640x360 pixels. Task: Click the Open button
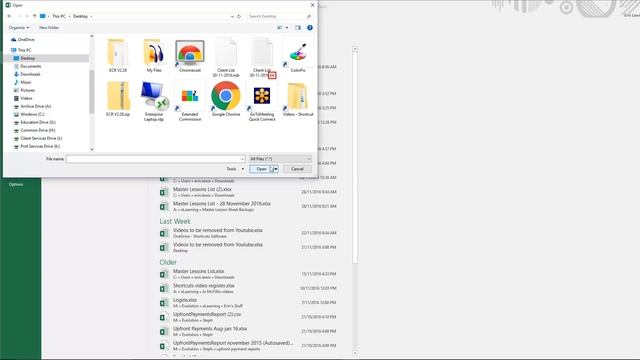(x=261, y=169)
